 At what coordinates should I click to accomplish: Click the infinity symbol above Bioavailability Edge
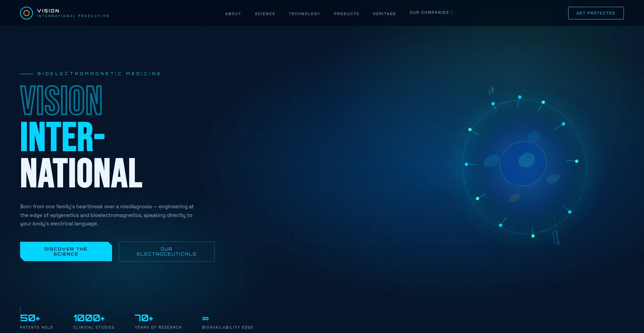[206, 318]
